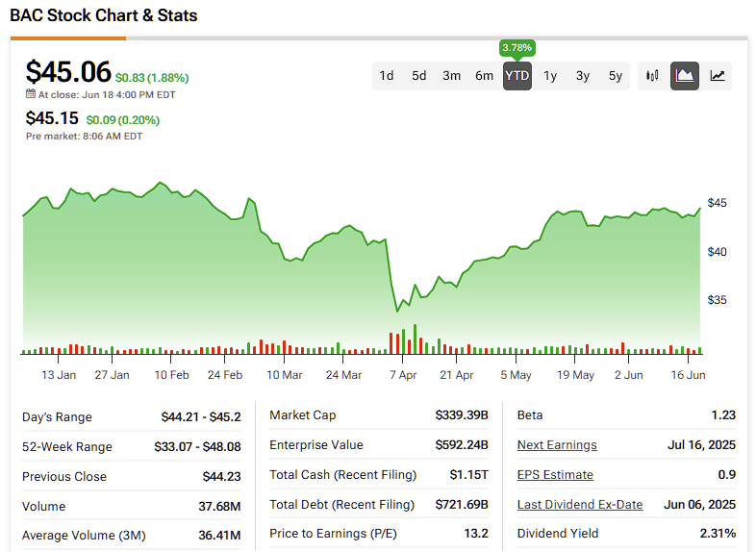Select the line chart view icon
Image resolution: width=756 pixels, height=552 pixels.
point(717,76)
